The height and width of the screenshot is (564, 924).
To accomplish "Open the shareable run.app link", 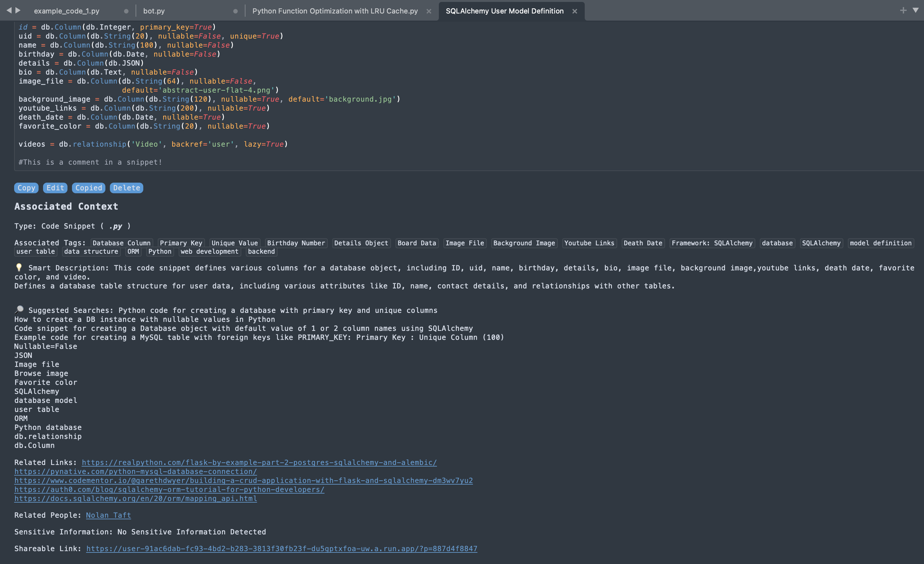I will point(281,549).
